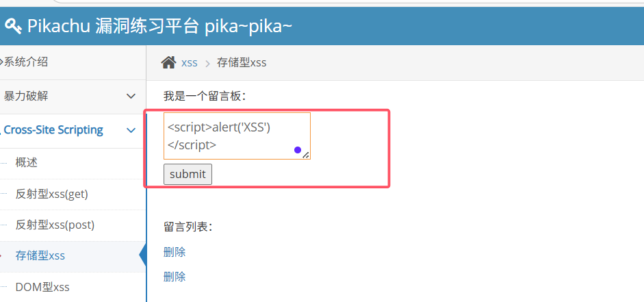This screenshot has height=302, width=644.
Task: Click the blue active-arrow beside 存储型xss
Action: [x=143, y=256]
